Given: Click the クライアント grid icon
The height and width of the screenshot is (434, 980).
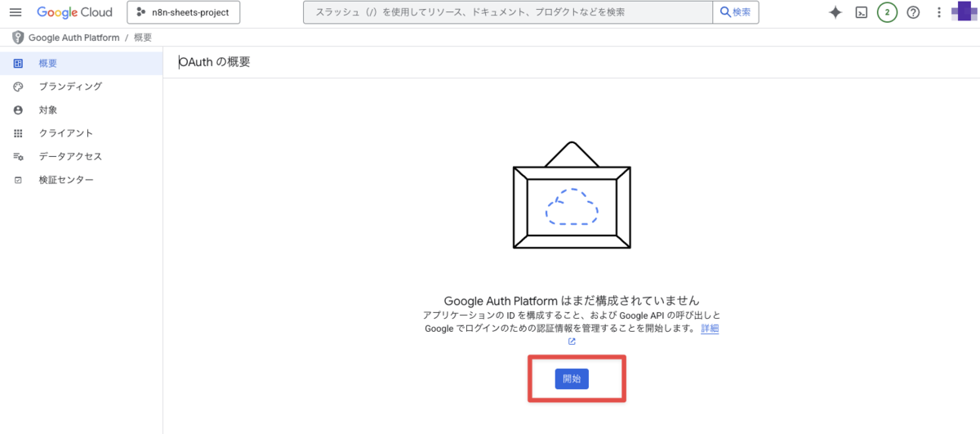Looking at the screenshot, I should click(x=18, y=133).
